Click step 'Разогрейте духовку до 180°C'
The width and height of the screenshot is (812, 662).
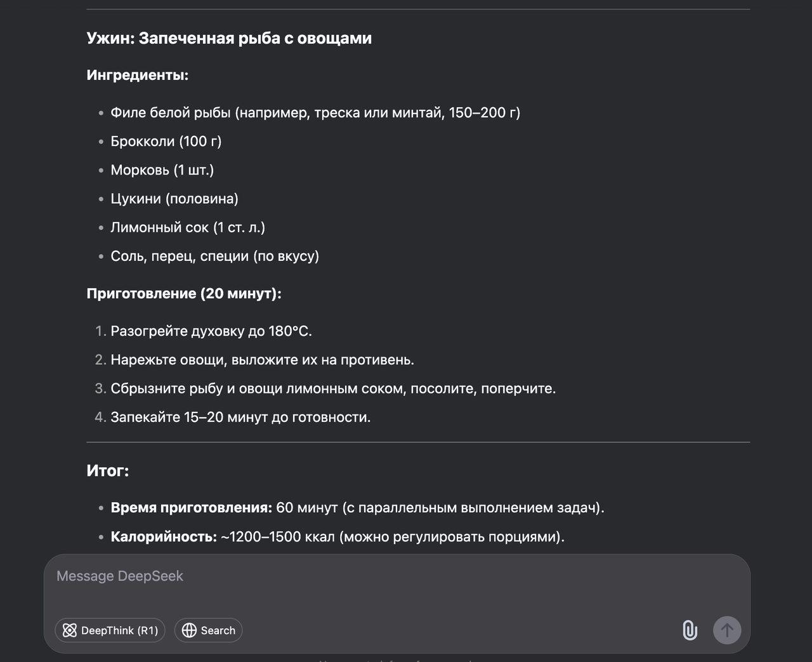[x=211, y=331]
